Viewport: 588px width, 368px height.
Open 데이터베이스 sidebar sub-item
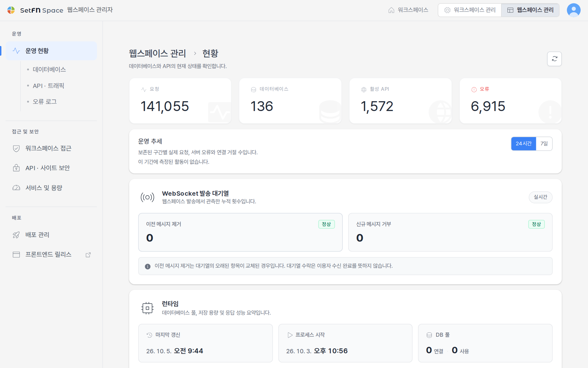click(49, 70)
